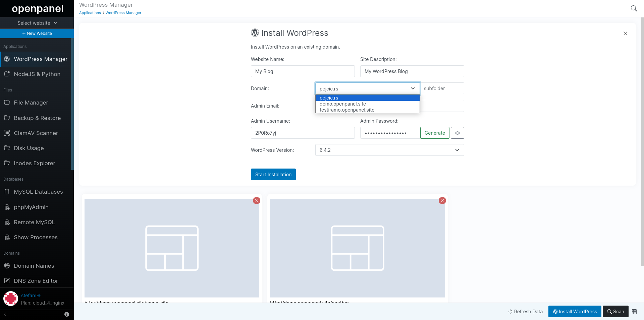
Task: Focus the Admin Password field
Action: (390, 133)
